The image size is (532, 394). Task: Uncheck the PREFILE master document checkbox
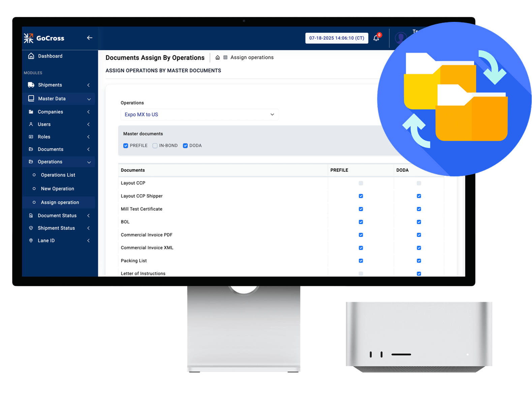(x=126, y=145)
